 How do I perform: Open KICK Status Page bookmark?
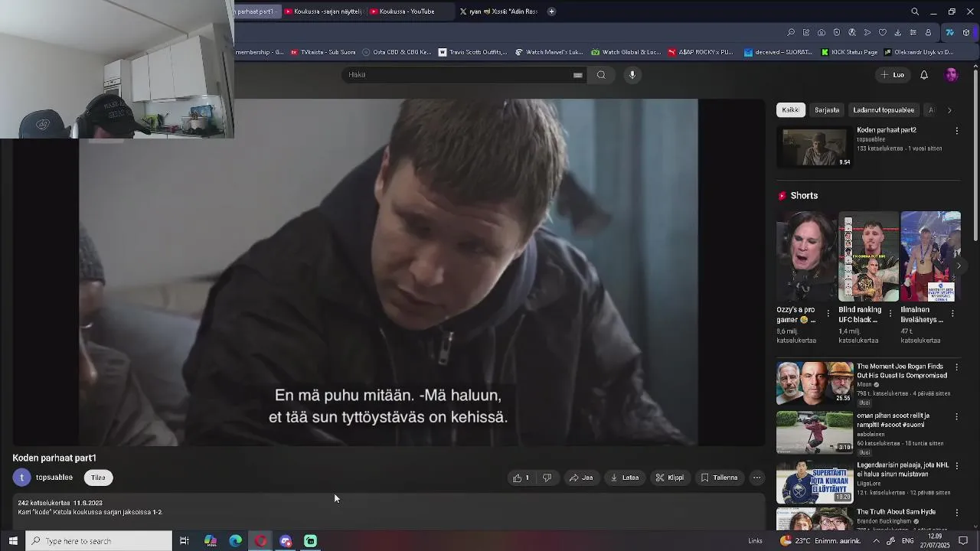pyautogui.click(x=849, y=52)
